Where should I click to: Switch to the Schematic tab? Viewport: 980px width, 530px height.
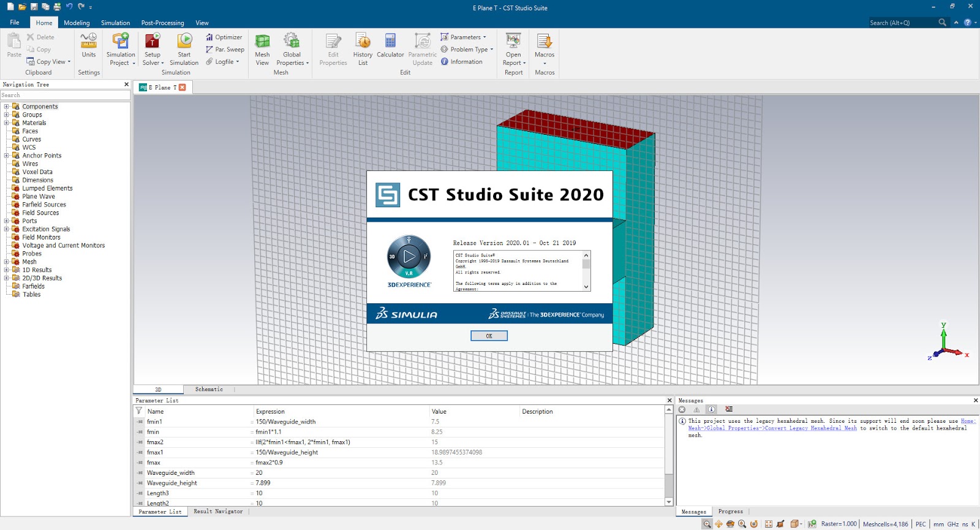(209, 390)
